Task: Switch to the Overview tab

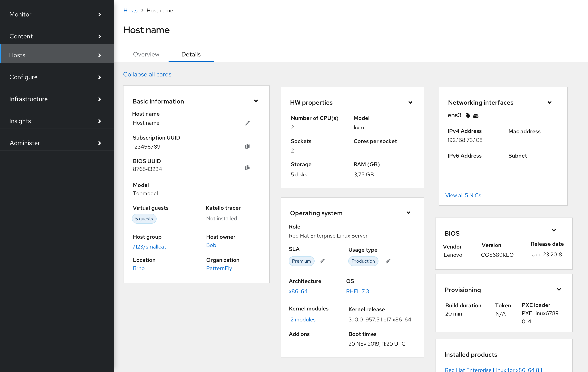Action: point(146,54)
